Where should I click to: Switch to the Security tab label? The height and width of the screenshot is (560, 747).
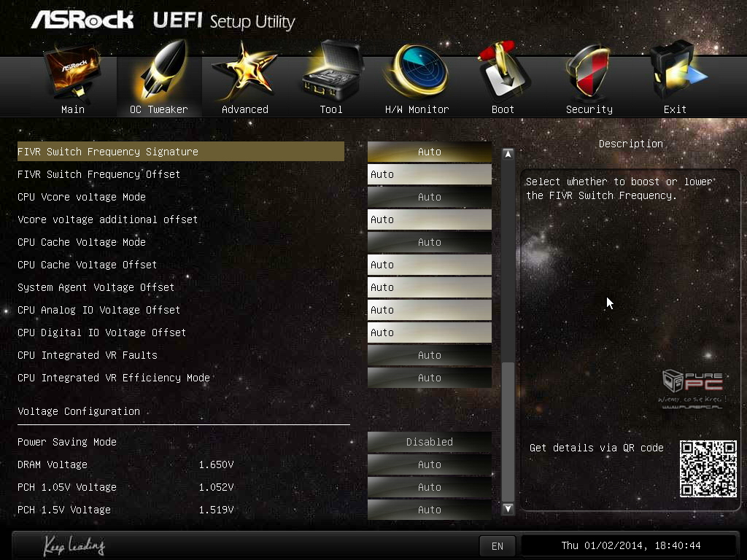tap(589, 109)
